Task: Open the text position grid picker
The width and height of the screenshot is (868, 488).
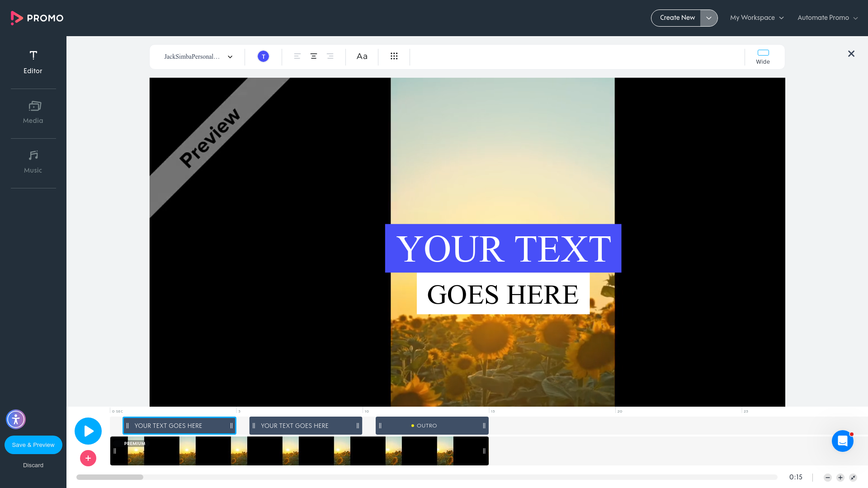Action: [394, 56]
